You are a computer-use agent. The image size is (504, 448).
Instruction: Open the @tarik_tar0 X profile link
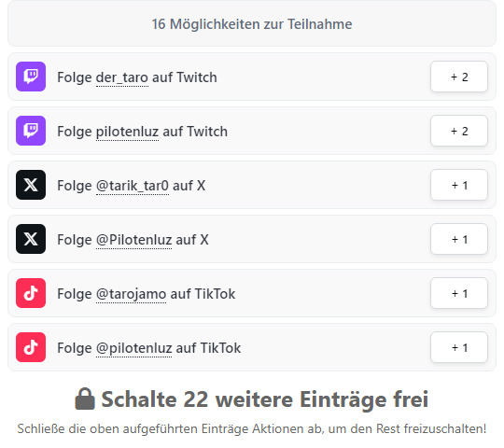[133, 186]
